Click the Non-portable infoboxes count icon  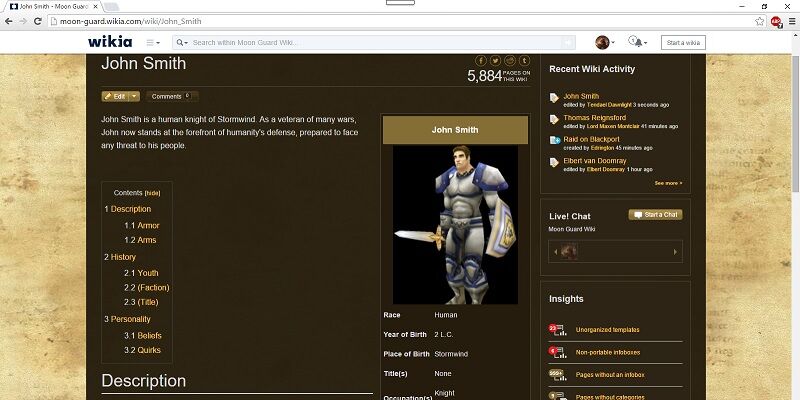point(558,352)
